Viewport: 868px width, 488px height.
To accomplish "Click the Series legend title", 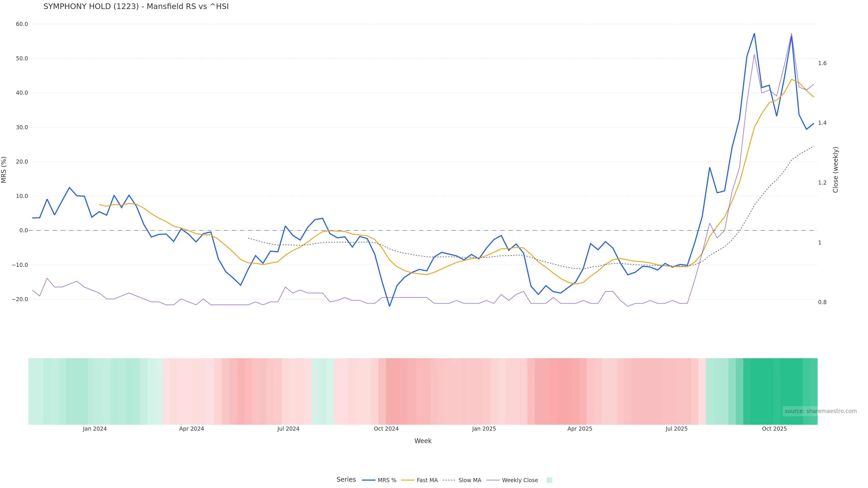I will tap(346, 480).
